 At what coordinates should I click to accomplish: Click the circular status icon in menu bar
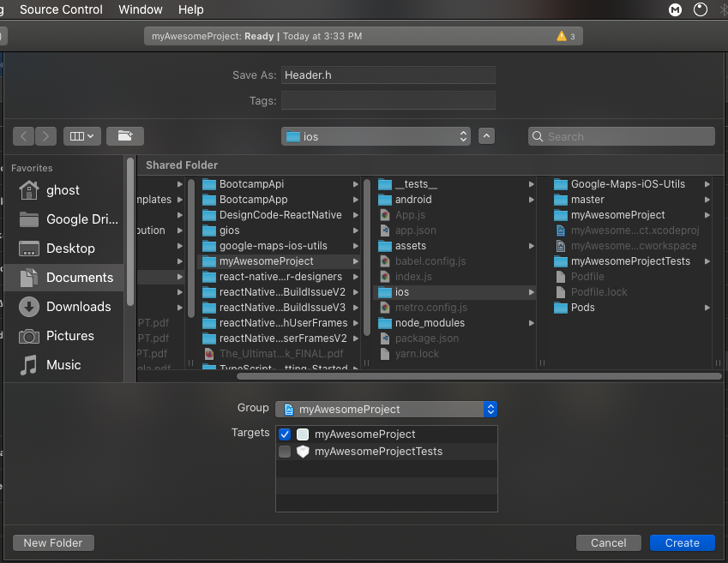pyautogui.click(x=701, y=9)
